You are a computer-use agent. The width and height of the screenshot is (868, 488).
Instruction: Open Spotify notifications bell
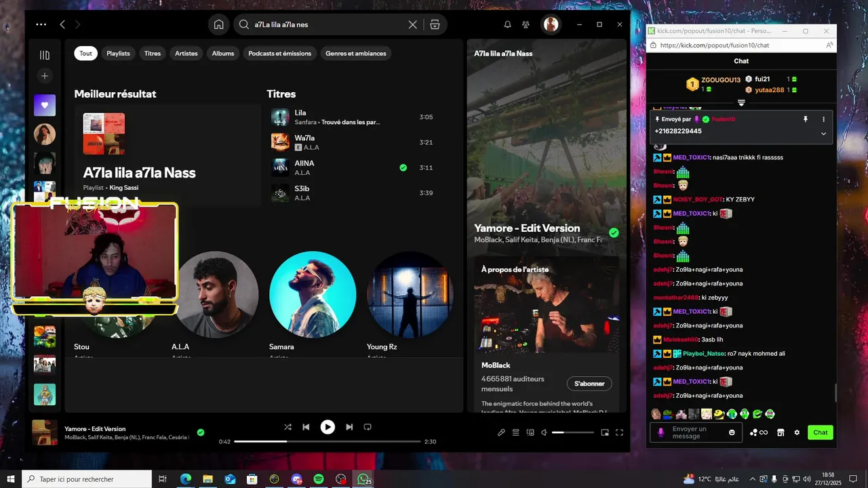pyautogui.click(x=507, y=24)
